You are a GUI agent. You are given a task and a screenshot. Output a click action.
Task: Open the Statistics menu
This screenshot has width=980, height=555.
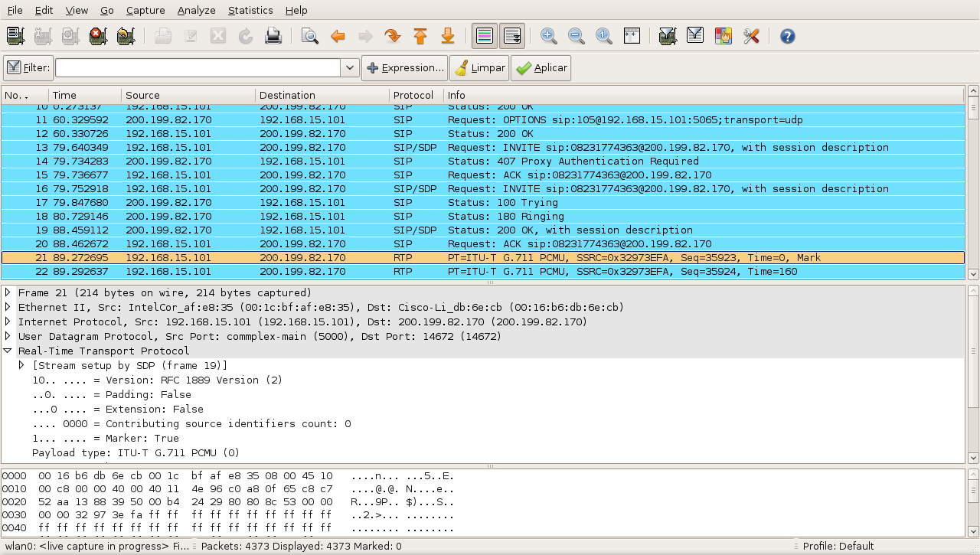tap(250, 10)
